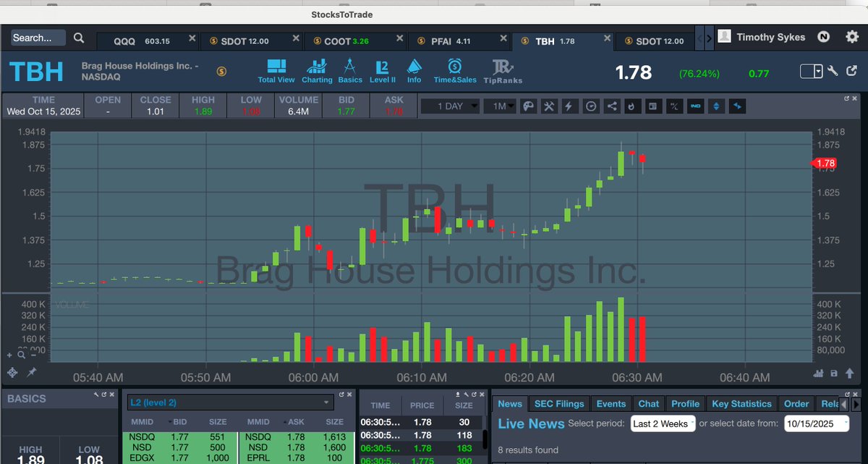Open the Key Statistics tab
This screenshot has height=464, width=868.
click(x=741, y=404)
